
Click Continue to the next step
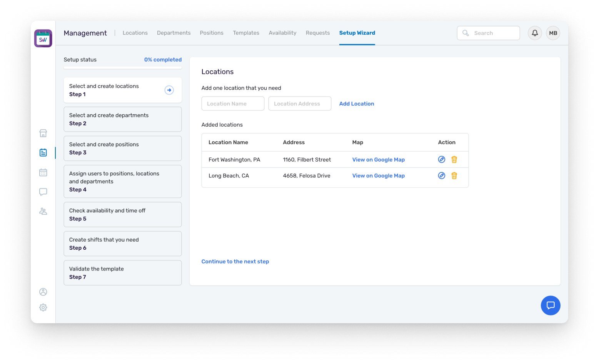(x=235, y=261)
